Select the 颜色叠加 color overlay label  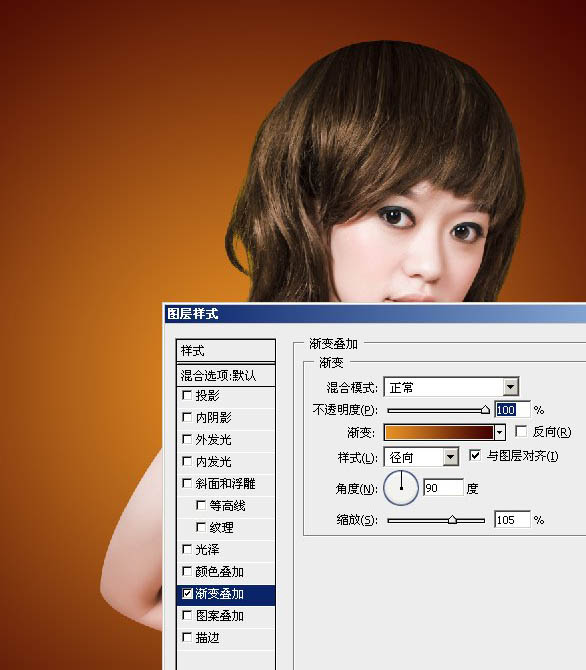click(219, 571)
